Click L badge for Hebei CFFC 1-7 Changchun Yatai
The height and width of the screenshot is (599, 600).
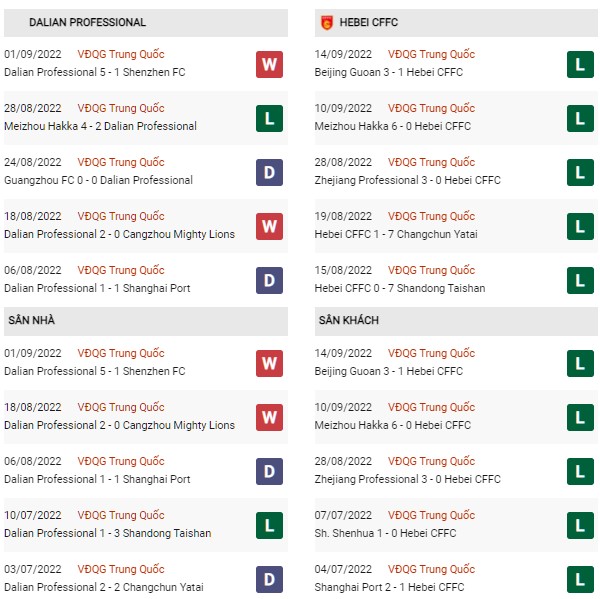(580, 226)
